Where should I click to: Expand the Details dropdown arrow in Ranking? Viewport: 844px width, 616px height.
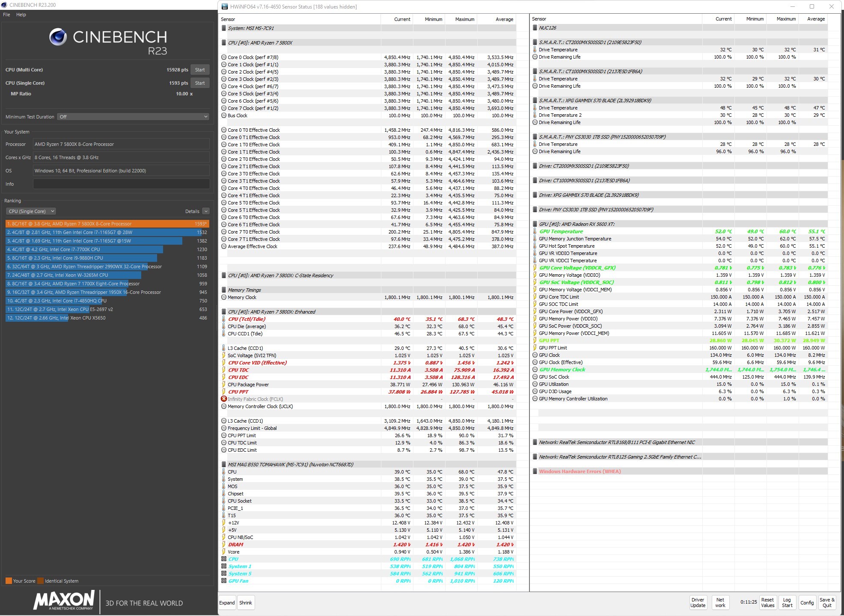(x=206, y=211)
